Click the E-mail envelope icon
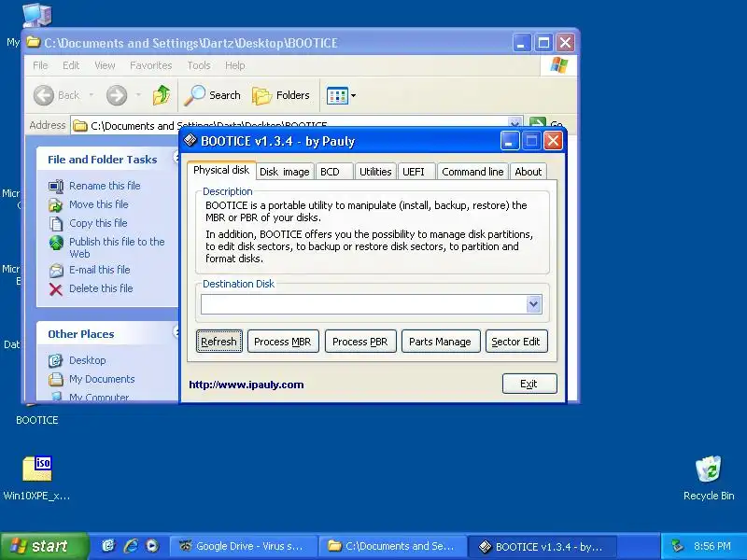 (56, 271)
